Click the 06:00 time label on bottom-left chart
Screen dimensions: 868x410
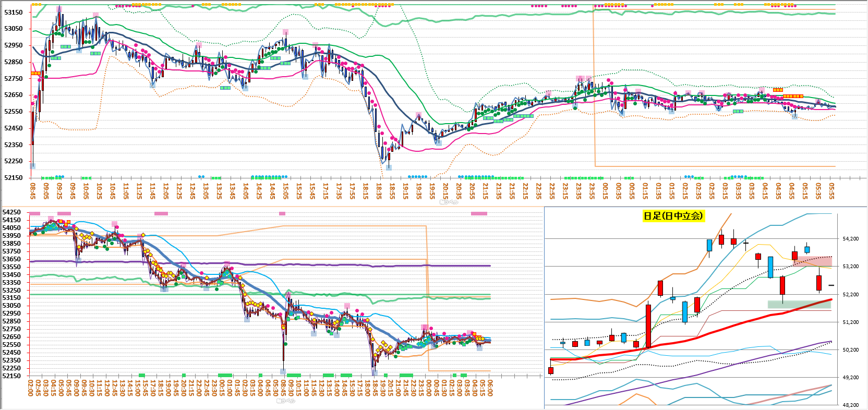[x=490, y=388]
